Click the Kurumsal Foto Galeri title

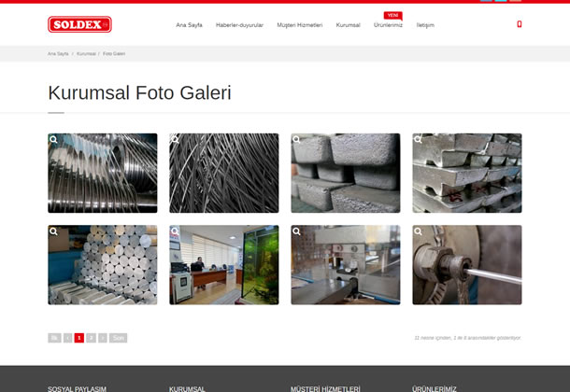click(139, 92)
